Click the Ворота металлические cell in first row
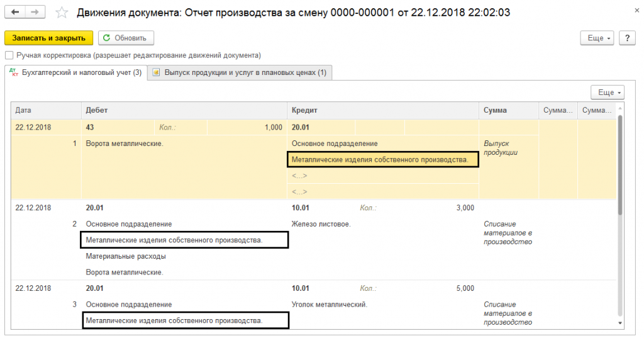Screen dimensions: 644x338 point(125,144)
